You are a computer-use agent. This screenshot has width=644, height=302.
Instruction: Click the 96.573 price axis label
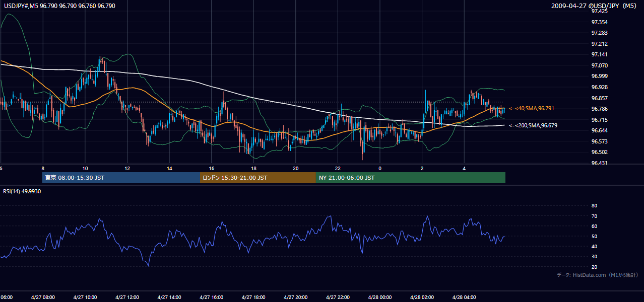coord(600,141)
